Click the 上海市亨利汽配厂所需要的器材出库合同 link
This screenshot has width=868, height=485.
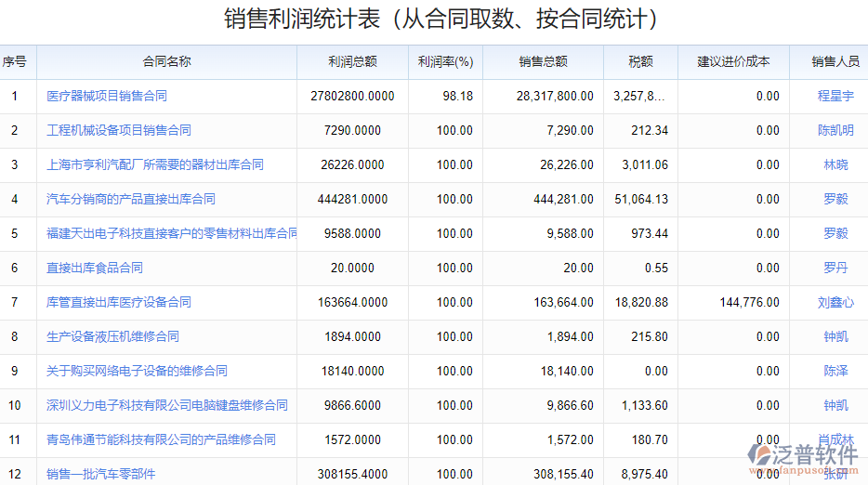coord(155,164)
